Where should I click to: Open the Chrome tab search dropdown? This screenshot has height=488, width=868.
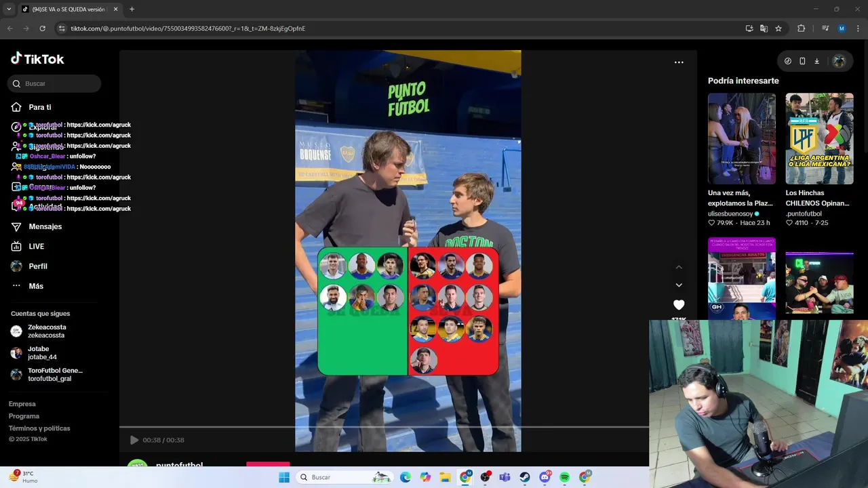click(x=9, y=9)
